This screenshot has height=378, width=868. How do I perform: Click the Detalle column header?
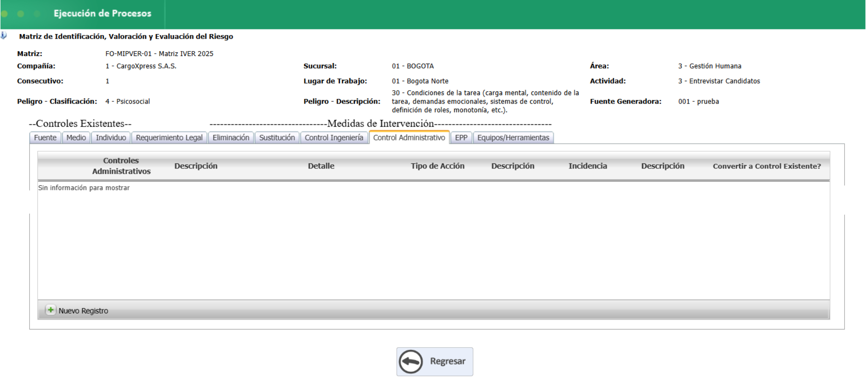coord(321,166)
